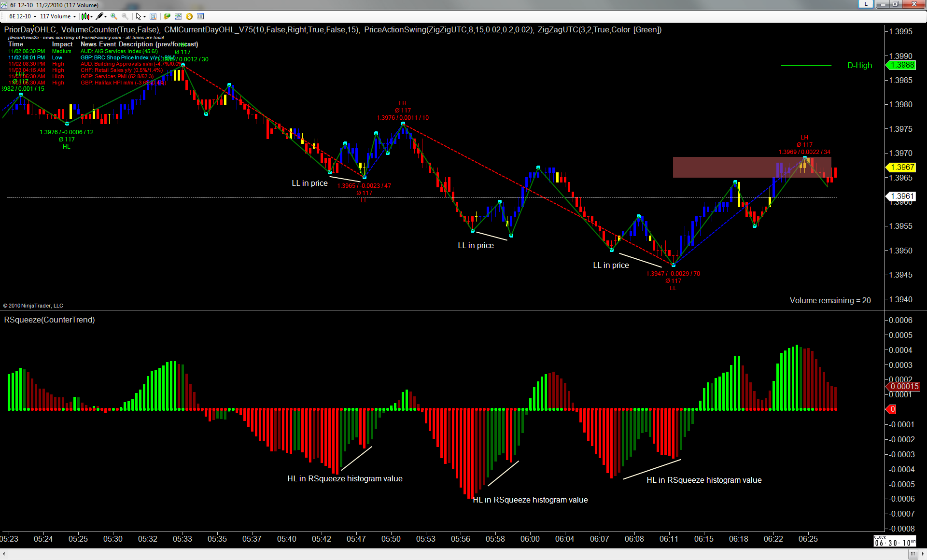
Task: Click the 06:00 time axis label
Action: coord(530,539)
